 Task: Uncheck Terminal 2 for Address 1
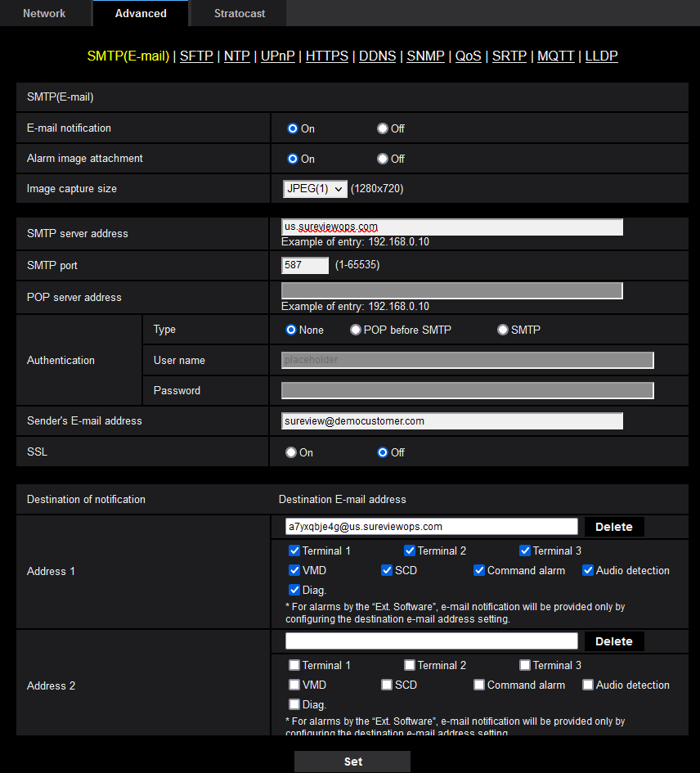tap(410, 551)
